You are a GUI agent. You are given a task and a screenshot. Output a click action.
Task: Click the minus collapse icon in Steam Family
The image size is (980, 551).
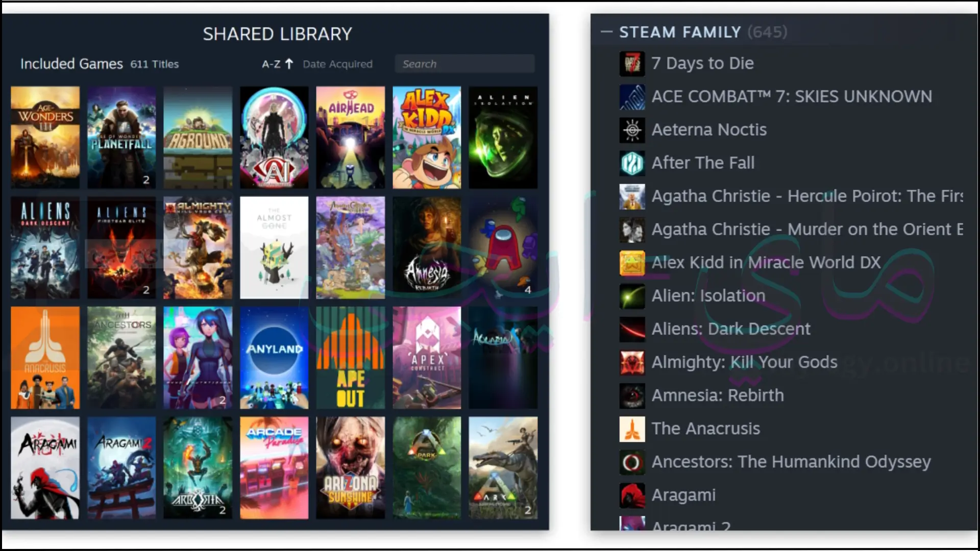606,32
